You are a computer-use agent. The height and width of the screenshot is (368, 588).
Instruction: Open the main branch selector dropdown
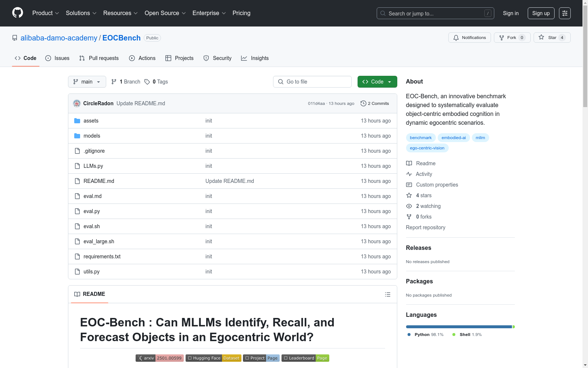[87, 82]
